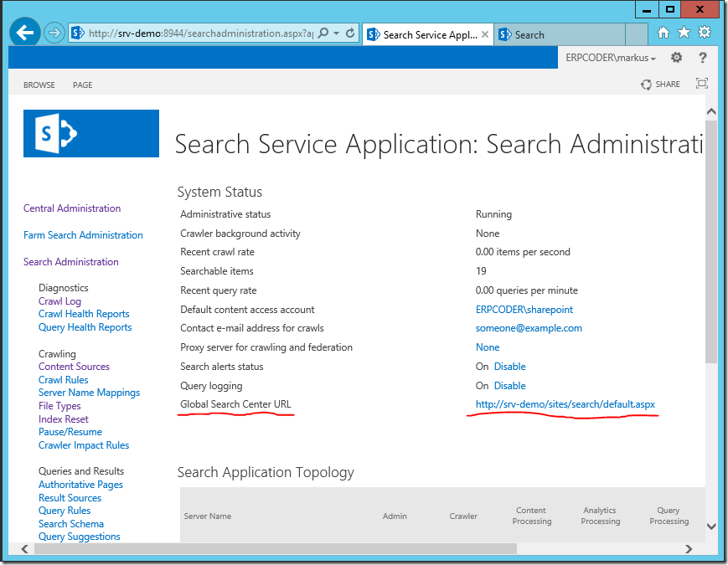Click the Help question mark icon
Image resolution: width=728 pixels, height=565 pixels.
(702, 57)
